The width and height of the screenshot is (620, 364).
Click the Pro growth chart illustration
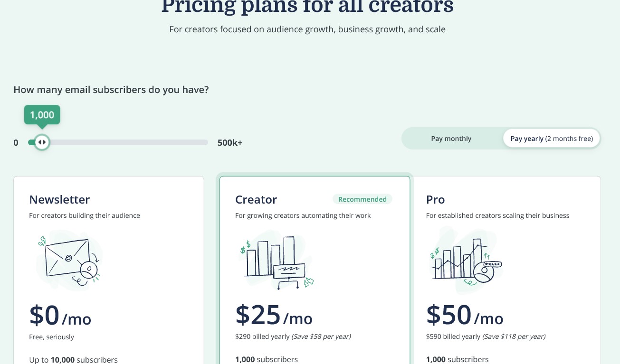coord(465,261)
